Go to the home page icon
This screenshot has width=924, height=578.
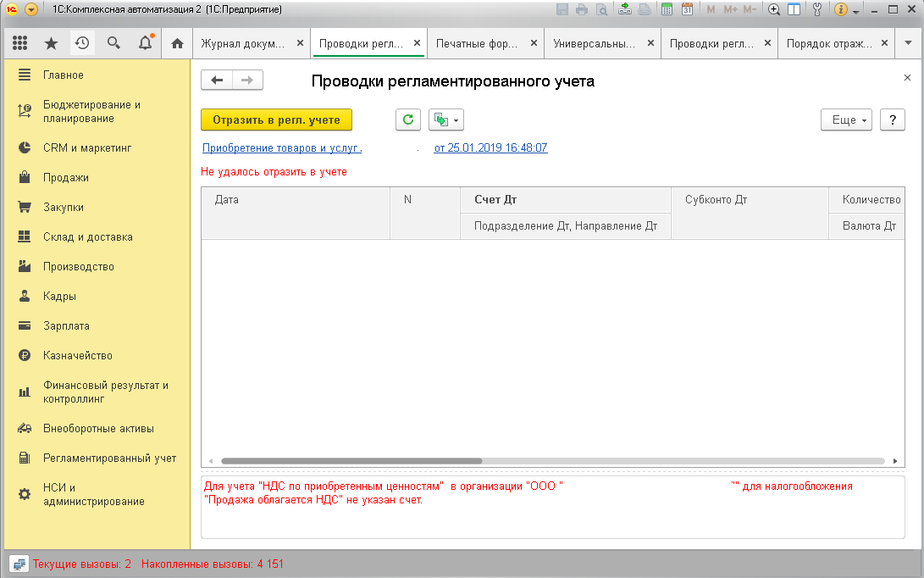[x=177, y=43]
